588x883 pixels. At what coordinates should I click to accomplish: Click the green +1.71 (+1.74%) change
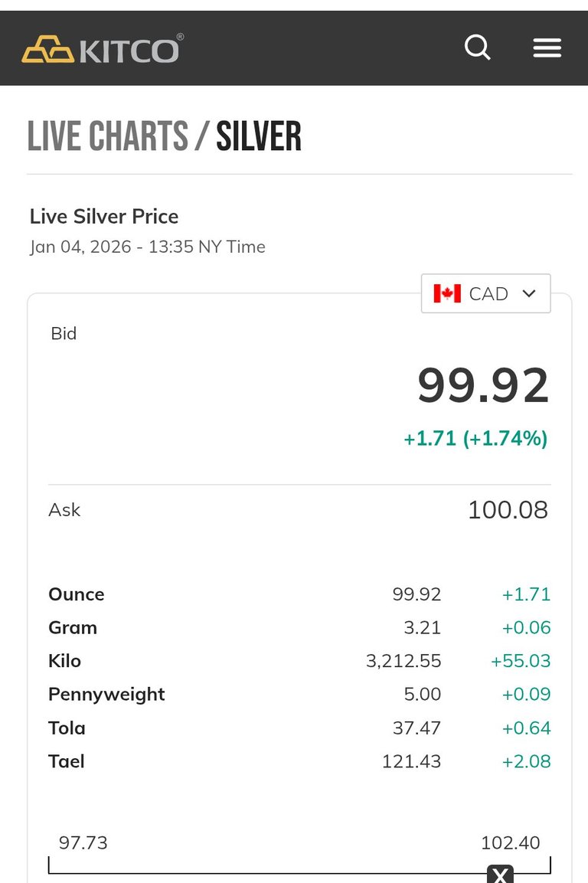pos(475,439)
